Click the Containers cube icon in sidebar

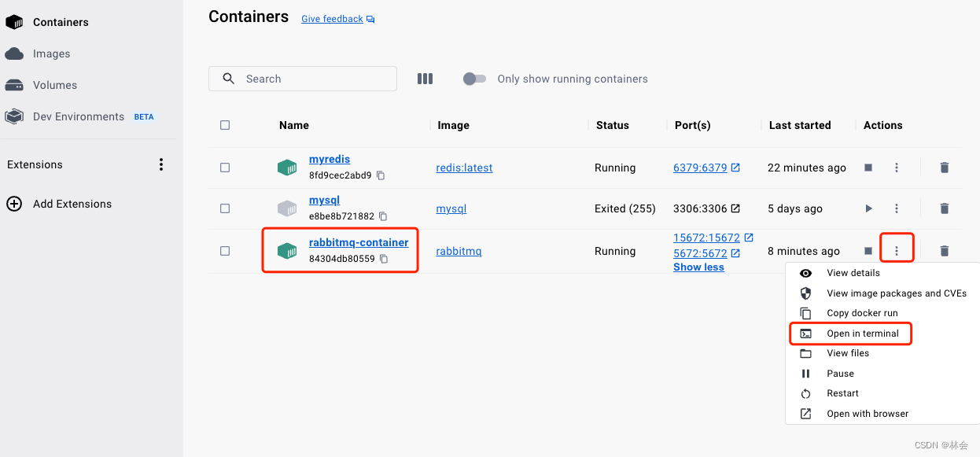pyautogui.click(x=14, y=22)
